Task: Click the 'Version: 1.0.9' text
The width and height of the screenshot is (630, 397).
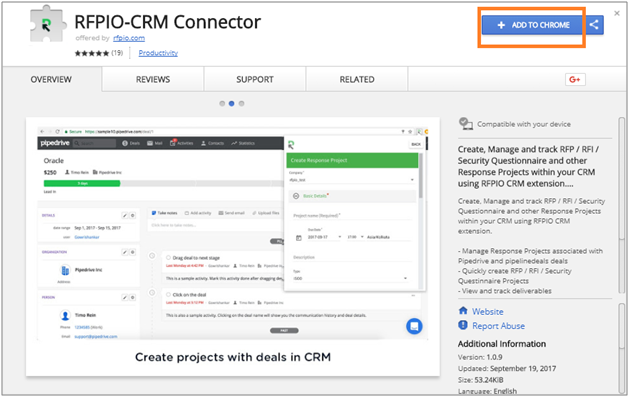Action: (x=480, y=357)
